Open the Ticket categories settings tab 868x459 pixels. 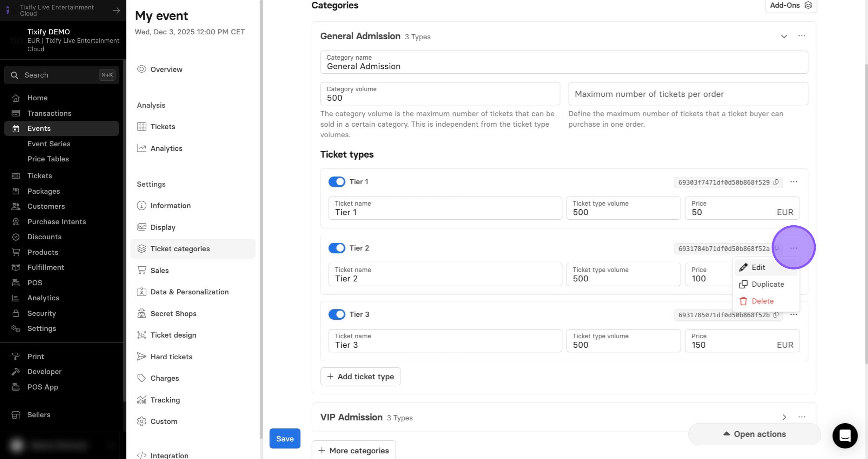[x=193, y=248]
